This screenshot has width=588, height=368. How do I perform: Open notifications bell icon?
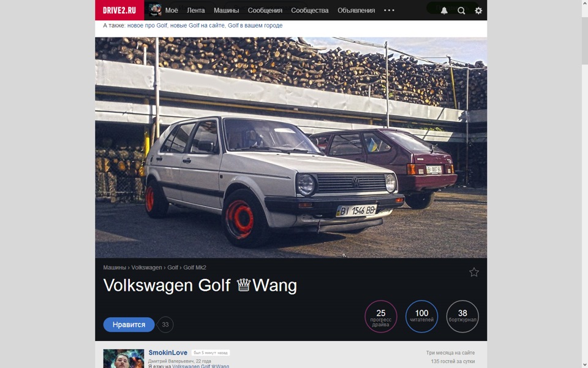tap(444, 10)
